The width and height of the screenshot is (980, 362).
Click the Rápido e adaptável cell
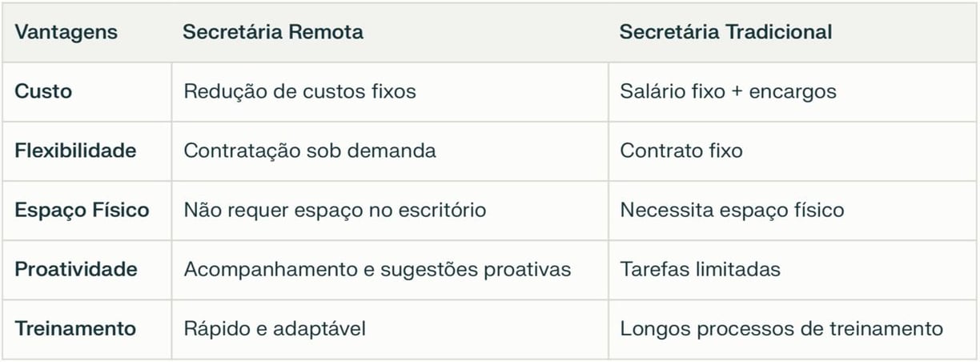pyautogui.click(x=275, y=328)
